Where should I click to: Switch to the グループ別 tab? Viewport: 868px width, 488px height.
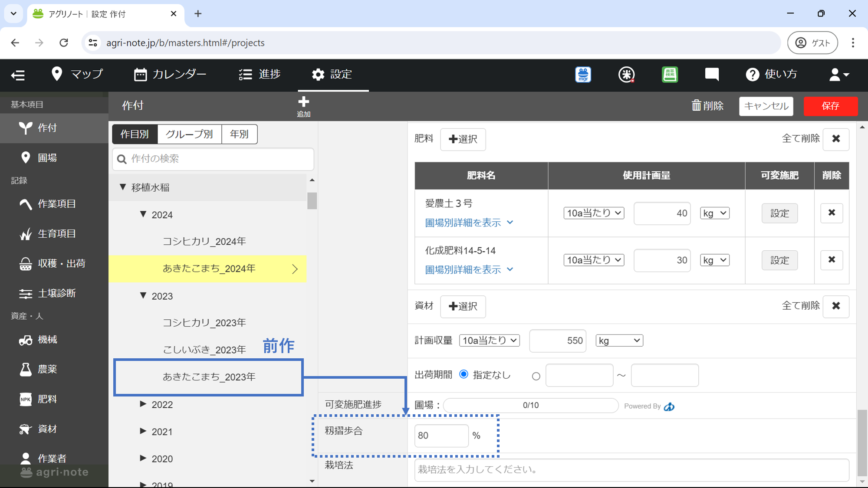tap(189, 134)
